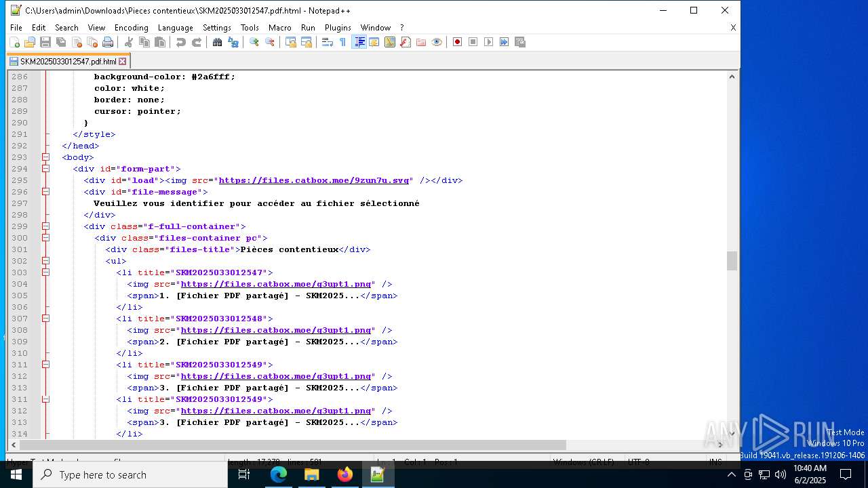Click the Open file toolbar icon
Image resolution: width=868 pixels, height=488 pixels.
[x=30, y=42]
